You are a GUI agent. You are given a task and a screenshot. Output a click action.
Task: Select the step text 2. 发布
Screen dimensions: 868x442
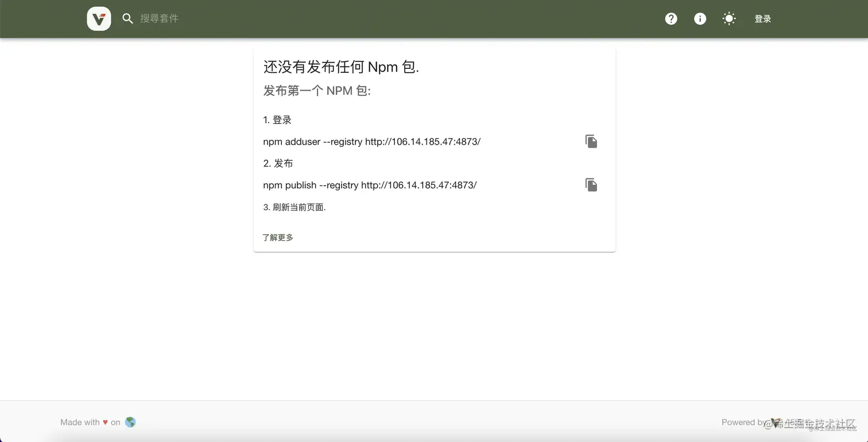click(x=278, y=164)
